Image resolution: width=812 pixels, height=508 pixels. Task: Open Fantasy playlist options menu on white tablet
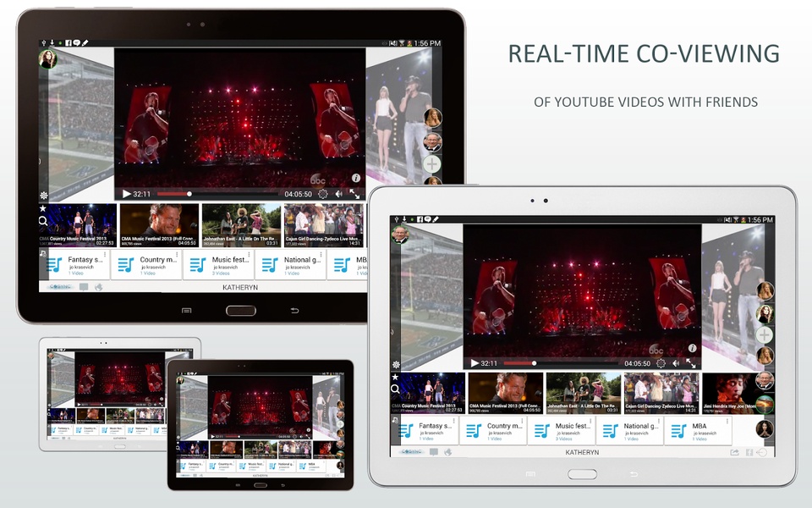click(x=454, y=422)
